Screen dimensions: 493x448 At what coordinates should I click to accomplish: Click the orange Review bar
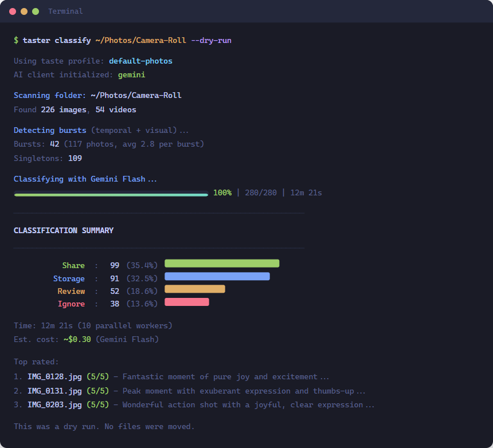point(195,289)
